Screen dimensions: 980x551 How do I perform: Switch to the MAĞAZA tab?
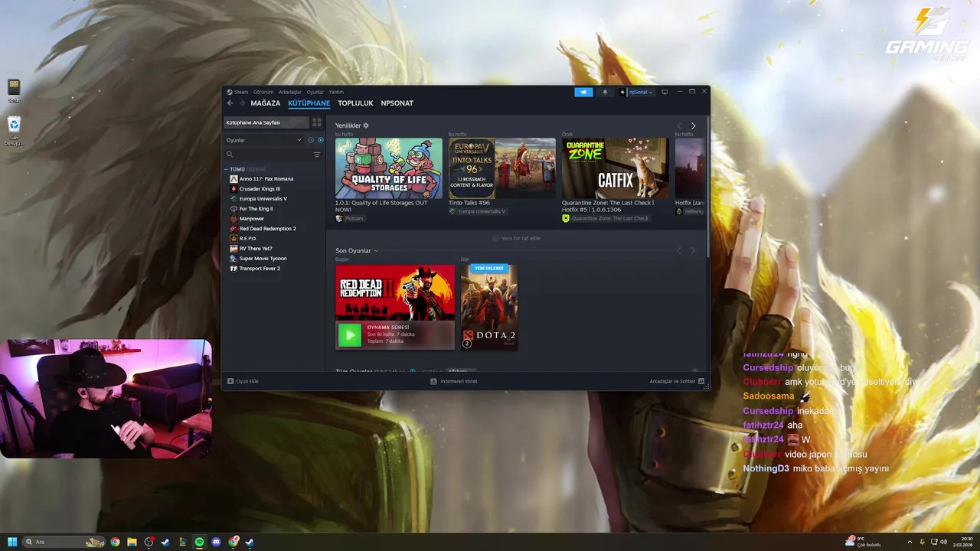[266, 103]
